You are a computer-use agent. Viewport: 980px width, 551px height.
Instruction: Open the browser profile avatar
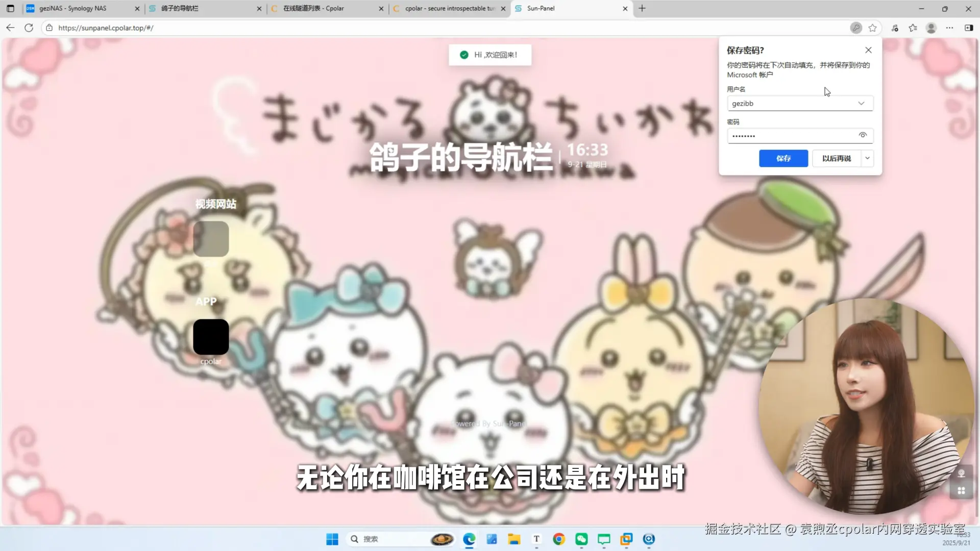click(x=931, y=28)
